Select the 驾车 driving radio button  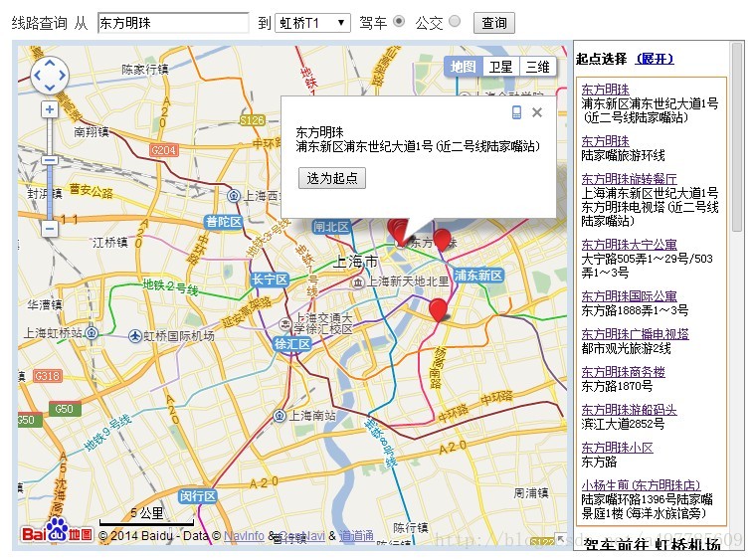[399, 22]
